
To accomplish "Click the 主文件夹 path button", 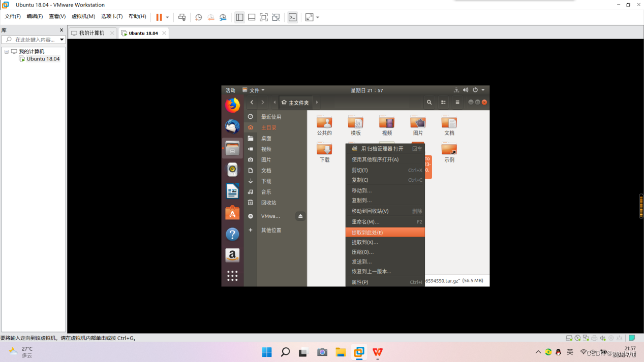I will tap(295, 103).
